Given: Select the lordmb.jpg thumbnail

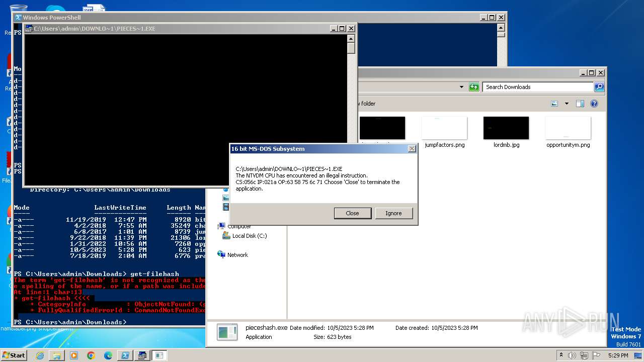Looking at the screenshot, I should click(x=506, y=128).
